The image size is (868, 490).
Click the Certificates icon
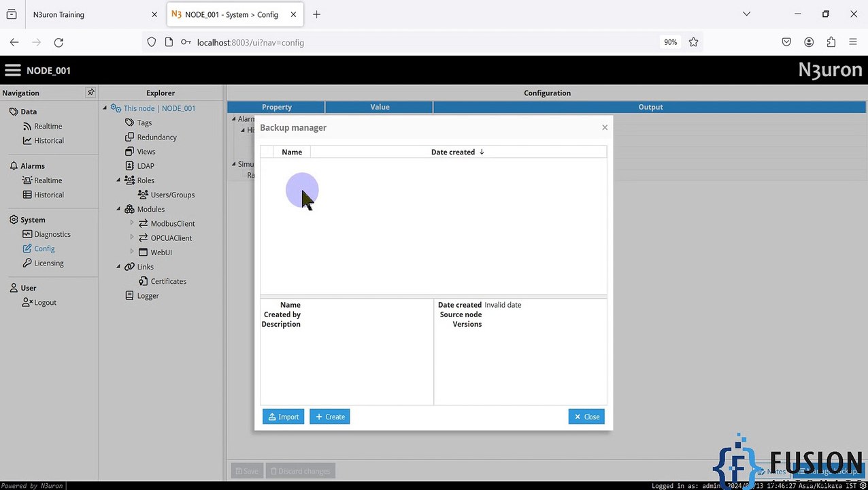point(143,281)
